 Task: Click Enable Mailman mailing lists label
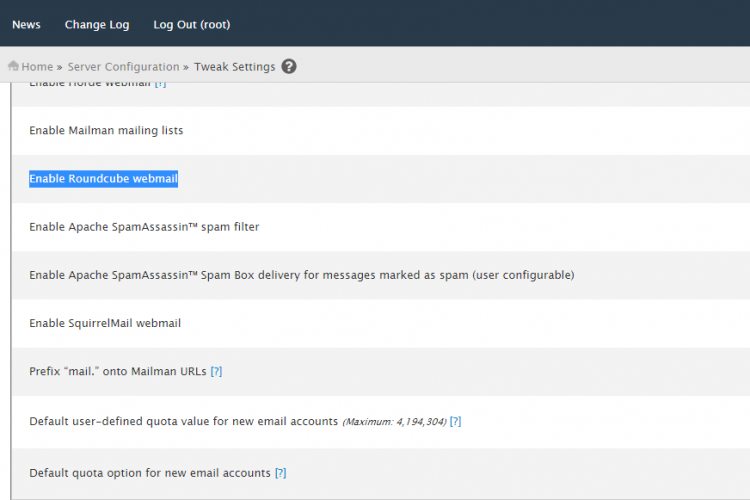coord(106,130)
